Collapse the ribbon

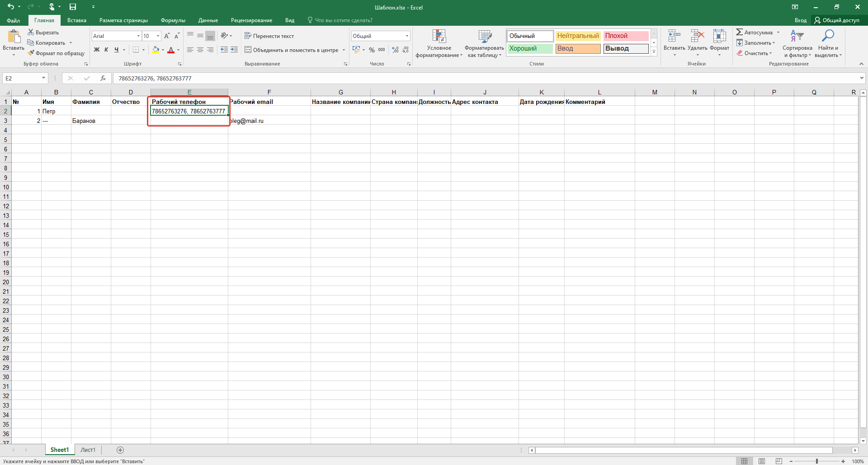click(x=861, y=64)
